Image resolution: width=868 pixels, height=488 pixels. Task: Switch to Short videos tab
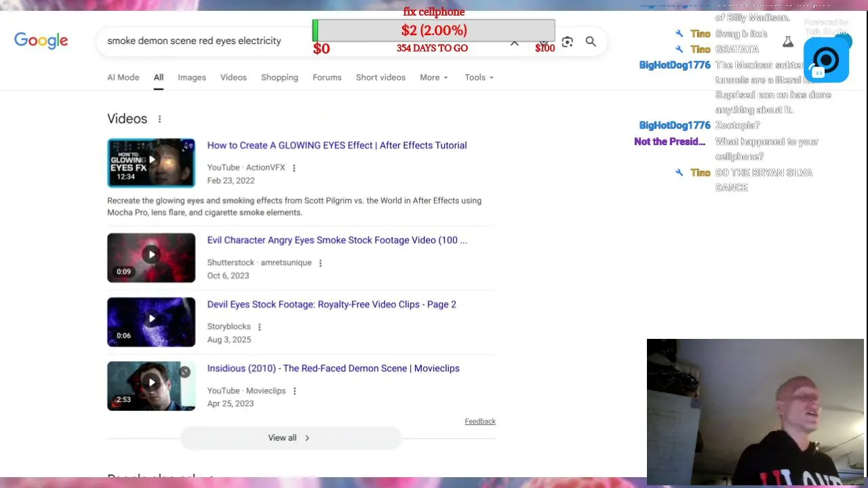coord(380,77)
